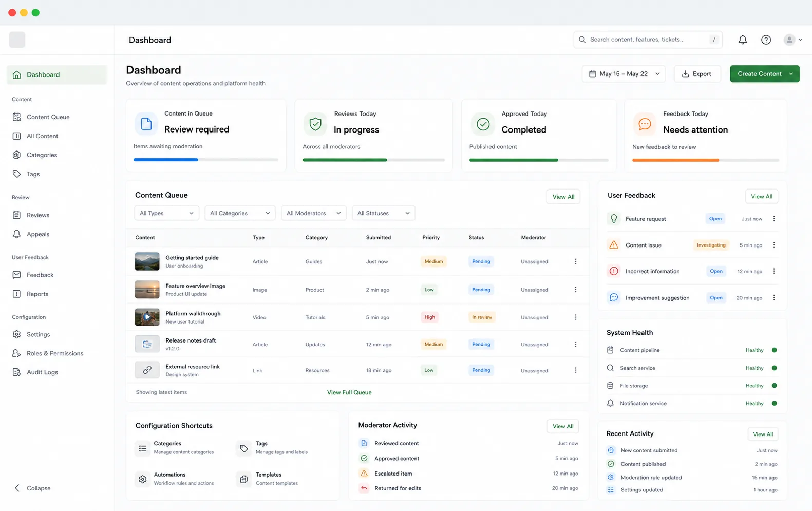Click View All in User Feedback
The width and height of the screenshot is (812, 511).
[762, 196]
